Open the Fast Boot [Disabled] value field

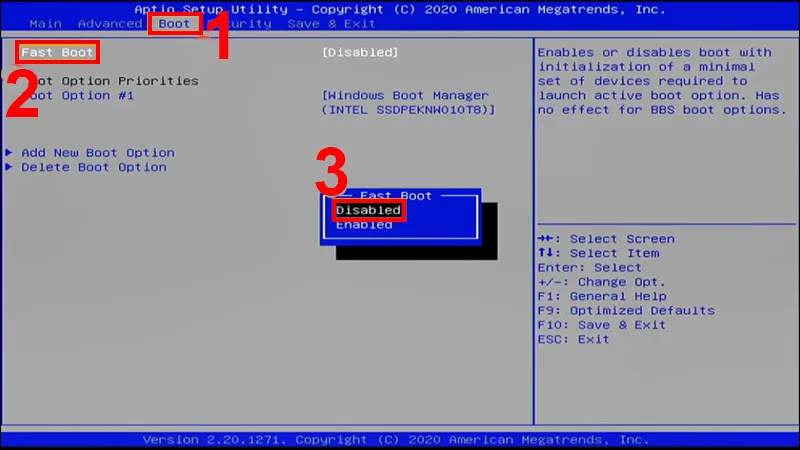tap(359, 52)
